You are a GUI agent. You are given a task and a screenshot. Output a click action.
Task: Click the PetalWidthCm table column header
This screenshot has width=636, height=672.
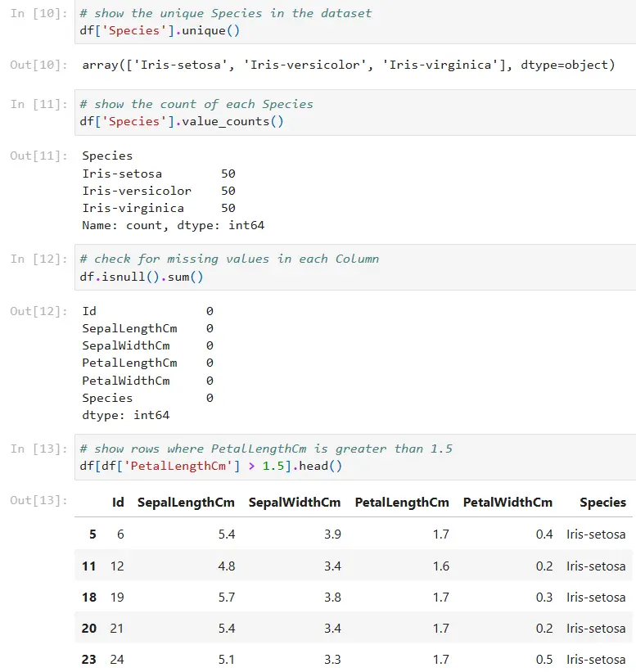pos(507,503)
